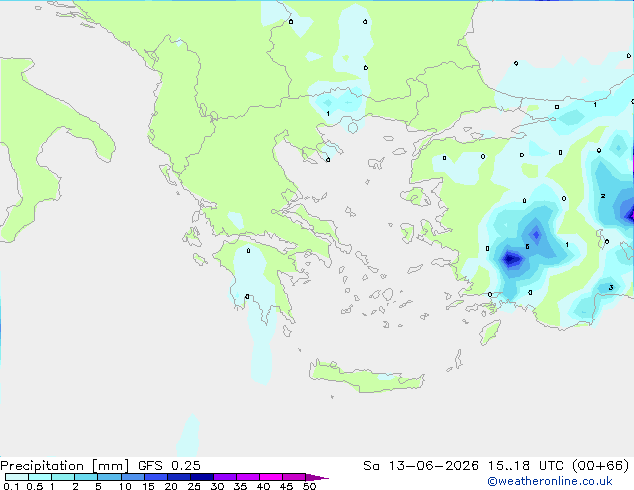This screenshot has height=490, width=634.
Task: Click the 'GFS 0.25' model label
Action: click(x=169, y=465)
